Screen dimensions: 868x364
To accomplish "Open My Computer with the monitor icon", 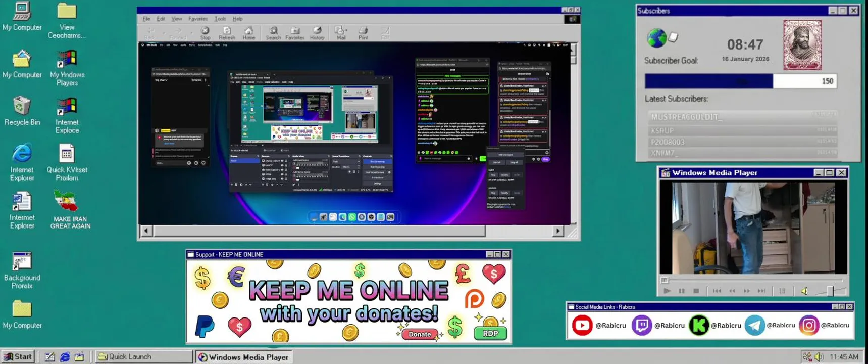I will click(x=22, y=16).
